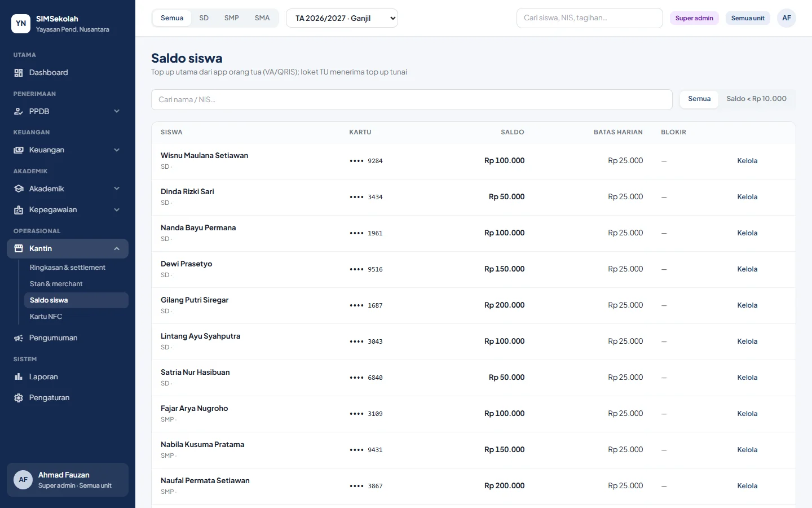The image size is (812, 508).
Task: Click Kelola for Wisnu Maulana Setiawan
Action: click(747, 161)
